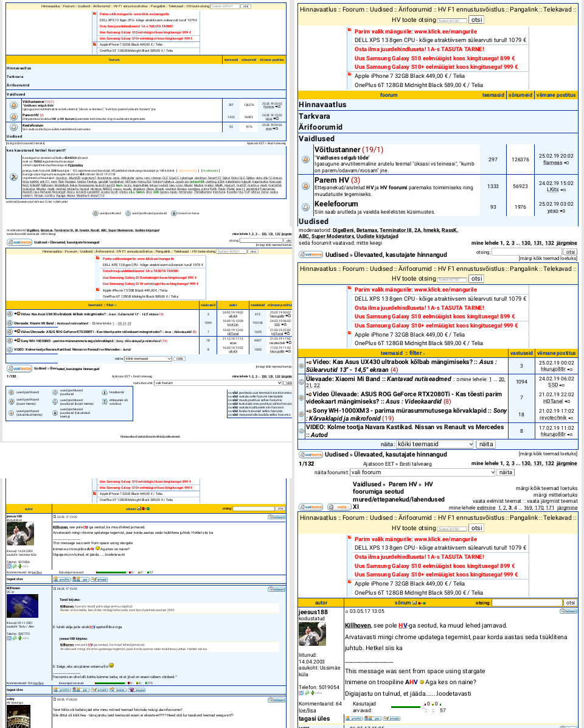The height and width of the screenshot is (728, 584).
Task: Click Xiaomi Mi Band topic icon in compact topic list
Action: coord(10,323)
